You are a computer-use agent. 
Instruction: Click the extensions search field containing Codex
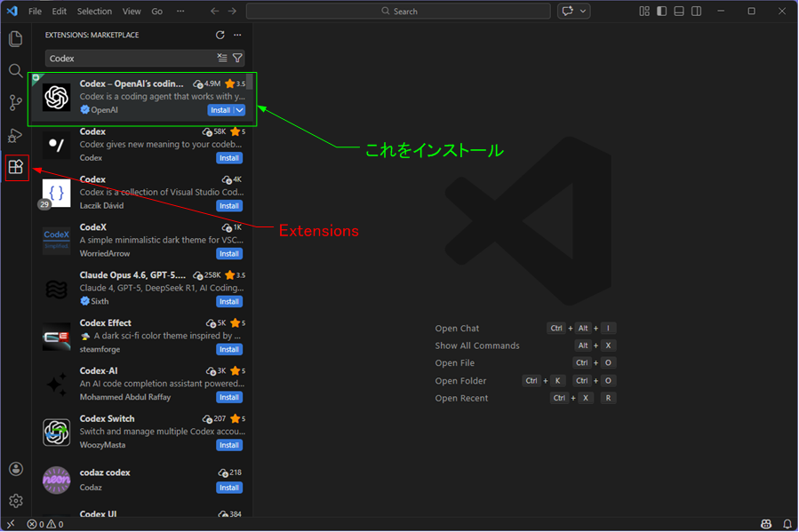click(129, 59)
